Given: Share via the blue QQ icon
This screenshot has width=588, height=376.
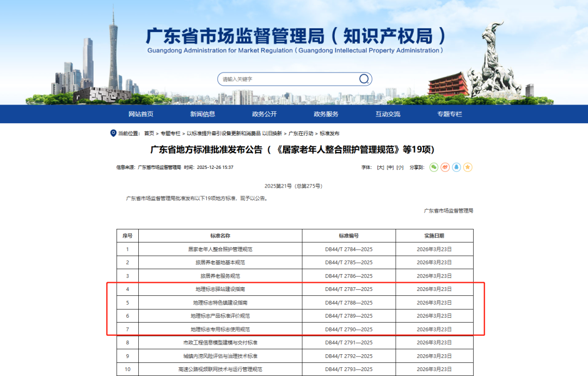Looking at the screenshot, I should (456, 167).
